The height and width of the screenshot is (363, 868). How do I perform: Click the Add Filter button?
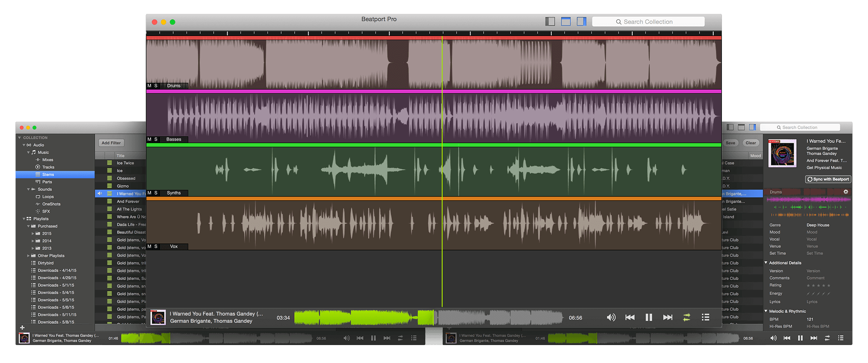pos(111,143)
